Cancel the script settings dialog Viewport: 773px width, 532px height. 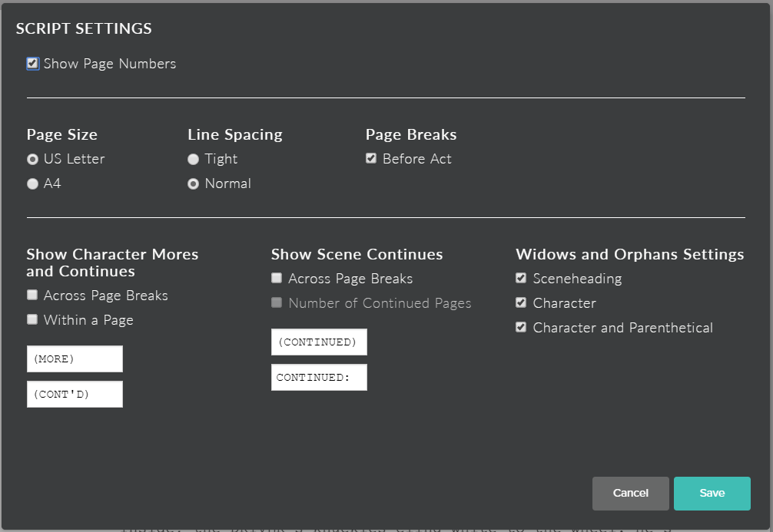point(631,493)
